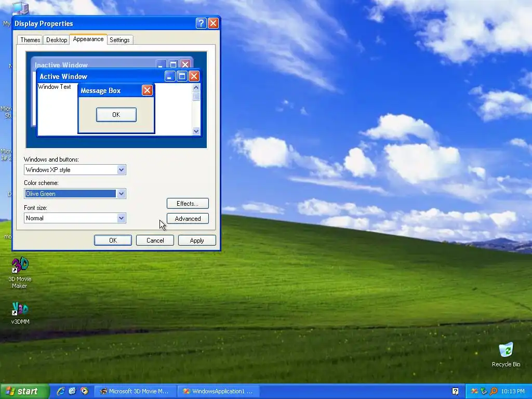Viewport: 532px width, 399px height.
Task: Click the Message Box preview title
Action: coord(100,90)
